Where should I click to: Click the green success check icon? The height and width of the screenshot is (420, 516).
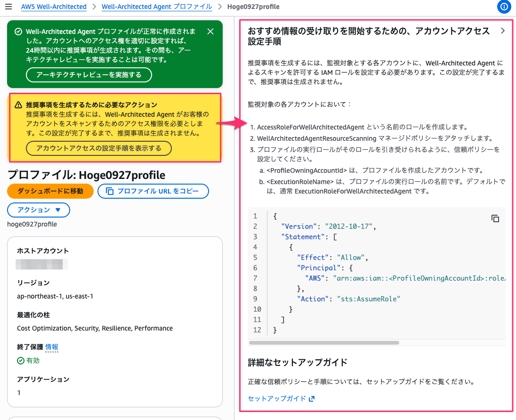pos(18,32)
